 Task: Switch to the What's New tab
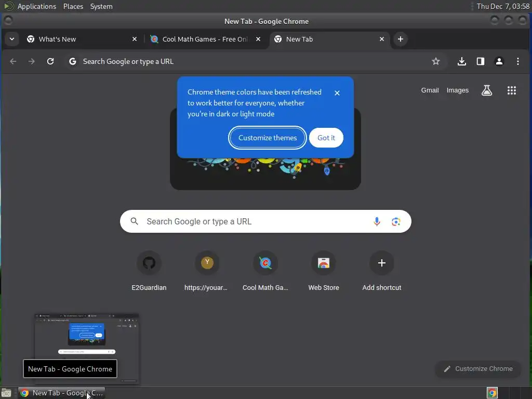82,39
